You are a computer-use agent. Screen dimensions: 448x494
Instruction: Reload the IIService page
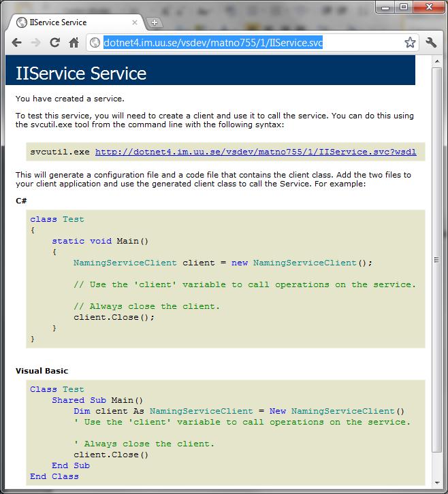click(55, 42)
